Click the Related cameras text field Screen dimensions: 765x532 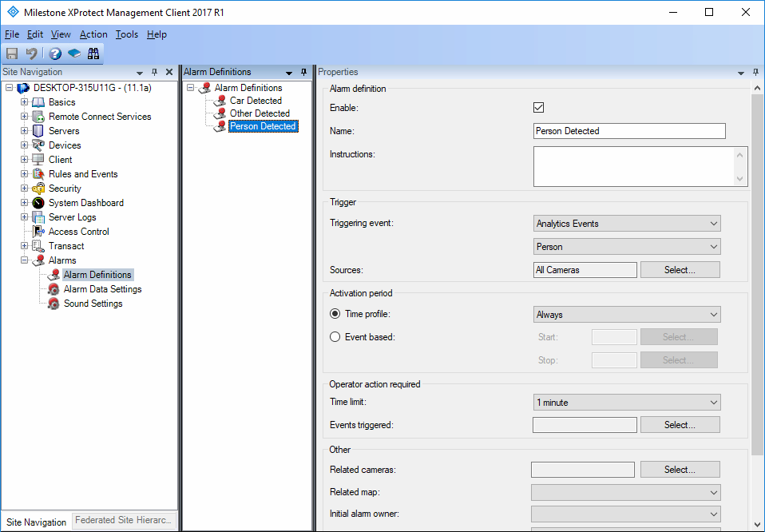click(582, 470)
